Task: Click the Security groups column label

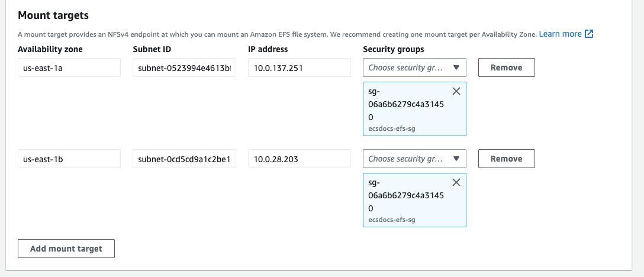Action: click(x=394, y=49)
